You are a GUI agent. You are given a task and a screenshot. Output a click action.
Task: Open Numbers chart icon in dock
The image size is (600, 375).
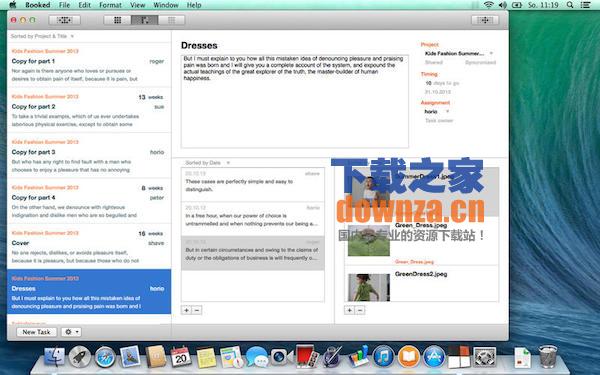pos(358,357)
